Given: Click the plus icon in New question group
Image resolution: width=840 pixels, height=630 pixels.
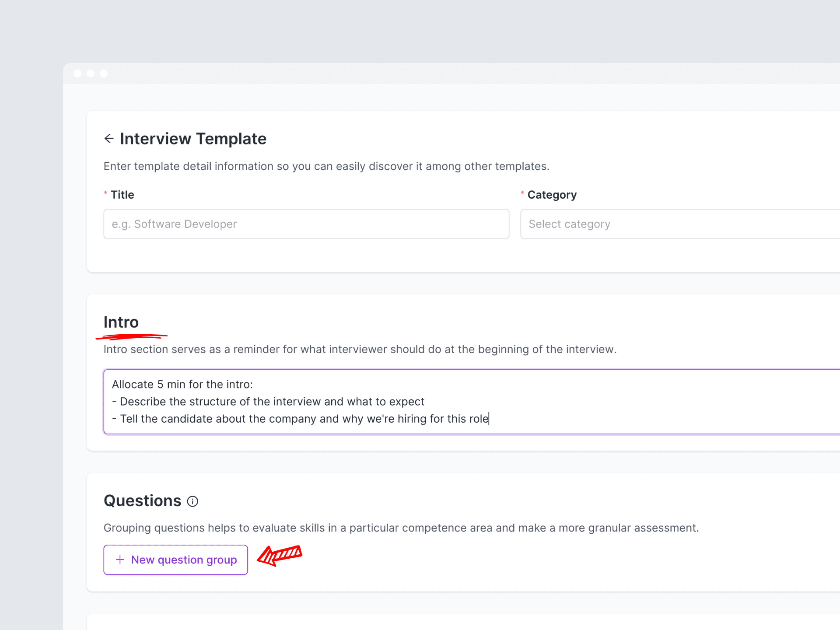Looking at the screenshot, I should pos(120,560).
